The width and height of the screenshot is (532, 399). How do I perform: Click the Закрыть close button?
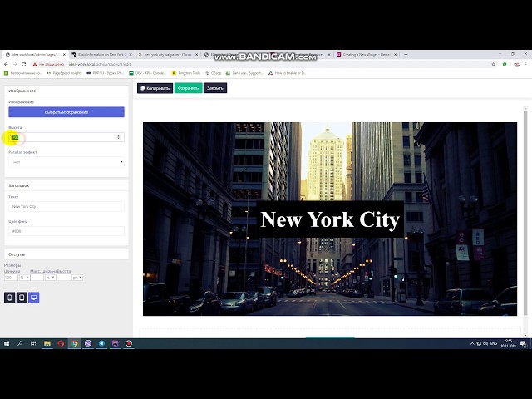coord(215,88)
